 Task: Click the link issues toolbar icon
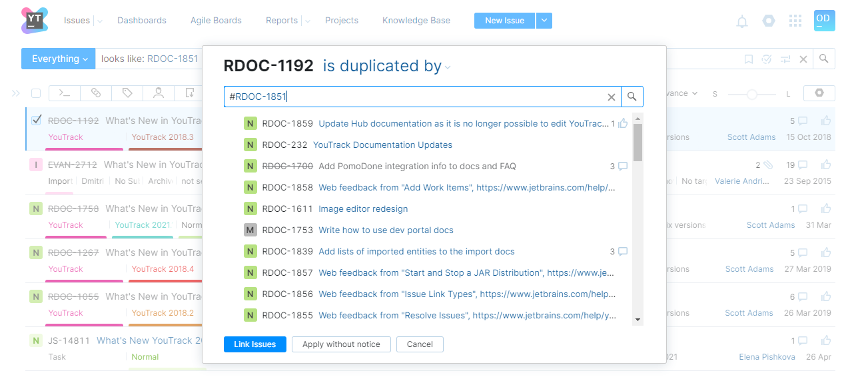[x=96, y=93]
